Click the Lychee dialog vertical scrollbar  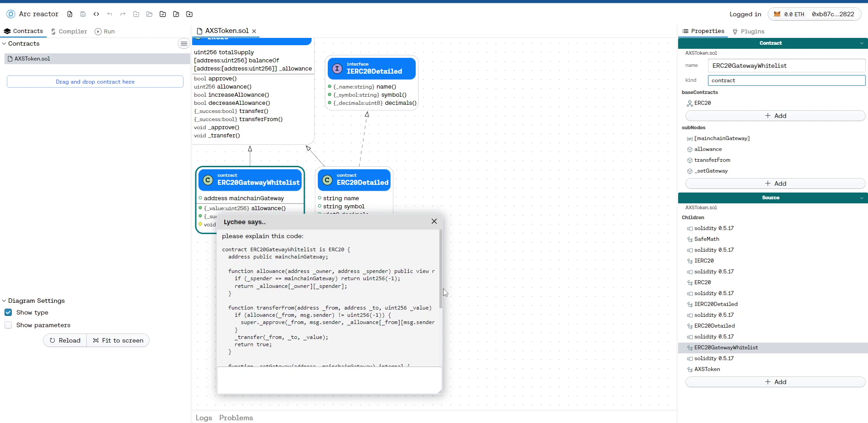pos(440,271)
